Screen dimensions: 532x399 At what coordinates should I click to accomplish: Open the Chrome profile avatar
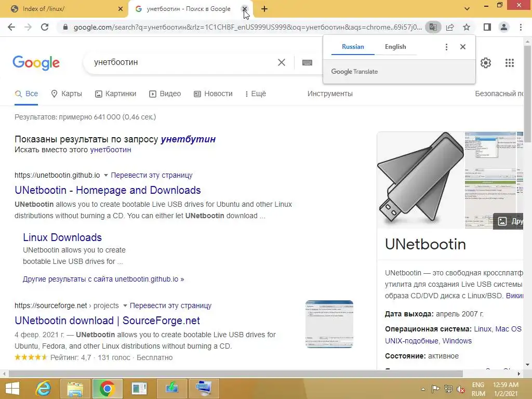click(504, 27)
